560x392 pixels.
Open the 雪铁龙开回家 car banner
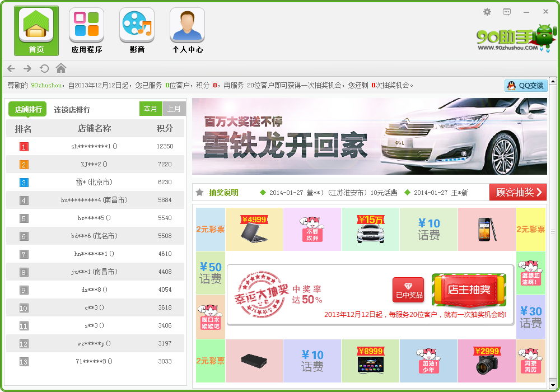370,136
